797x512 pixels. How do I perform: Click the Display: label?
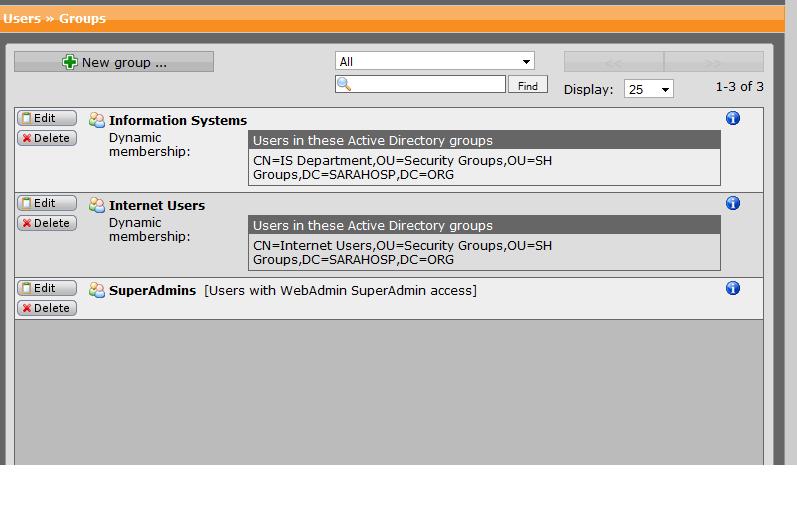(589, 89)
